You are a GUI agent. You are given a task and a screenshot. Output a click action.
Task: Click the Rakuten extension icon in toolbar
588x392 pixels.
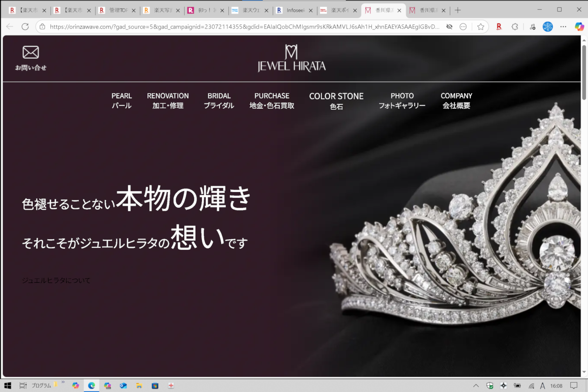click(499, 27)
